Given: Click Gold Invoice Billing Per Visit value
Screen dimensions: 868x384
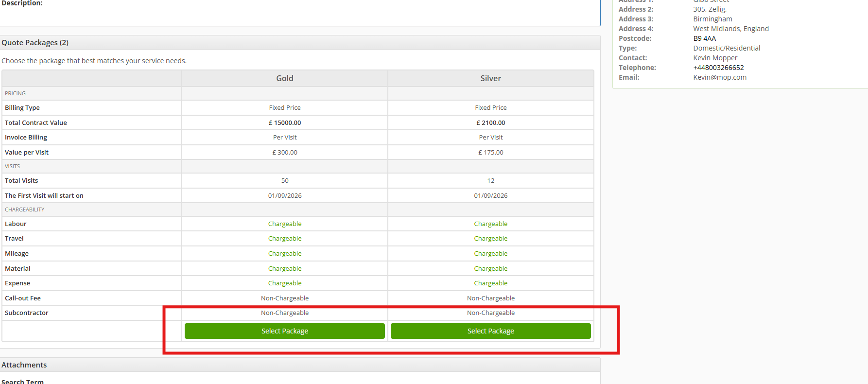Looking at the screenshot, I should pos(285,138).
